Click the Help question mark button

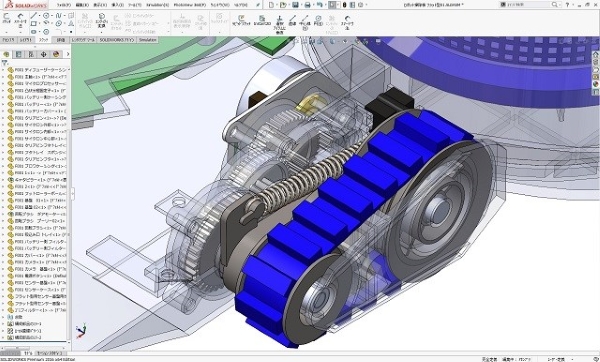coord(567,5)
